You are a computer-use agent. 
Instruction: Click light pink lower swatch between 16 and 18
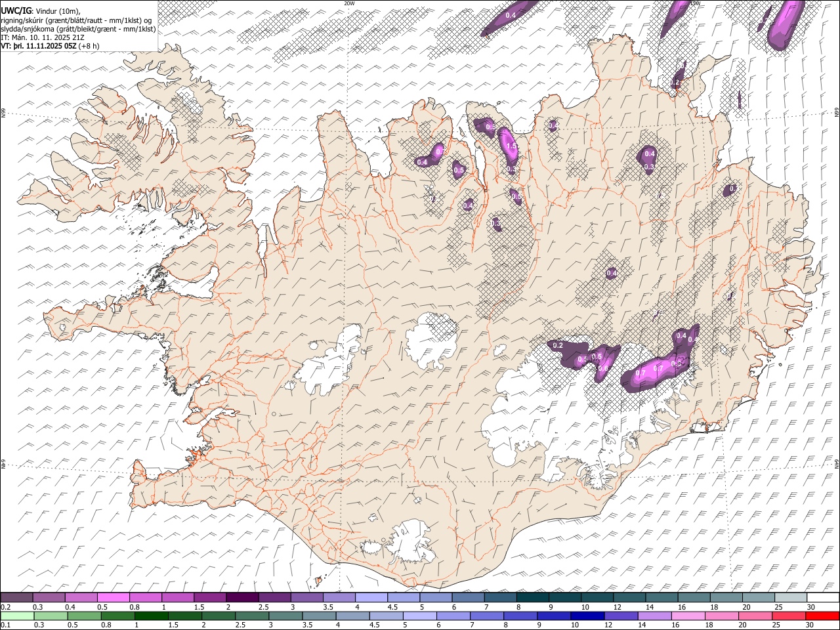[x=687, y=616]
